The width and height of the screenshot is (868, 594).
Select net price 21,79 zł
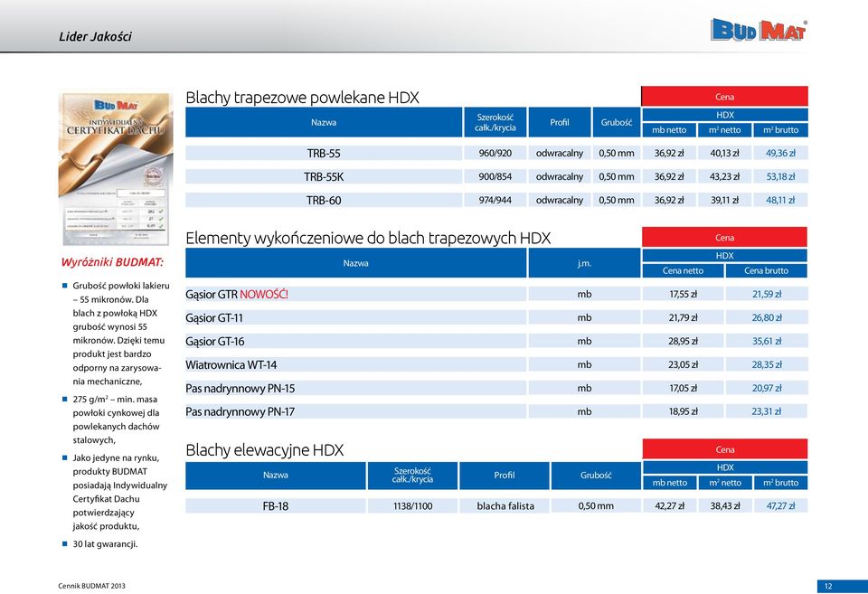pyautogui.click(x=684, y=317)
